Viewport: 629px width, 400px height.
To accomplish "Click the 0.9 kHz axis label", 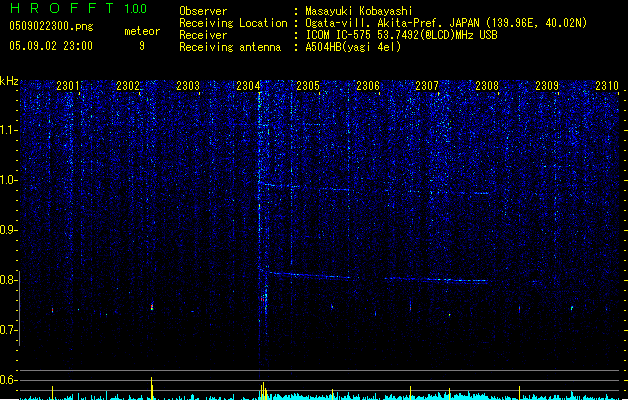I will pyautogui.click(x=9, y=230).
